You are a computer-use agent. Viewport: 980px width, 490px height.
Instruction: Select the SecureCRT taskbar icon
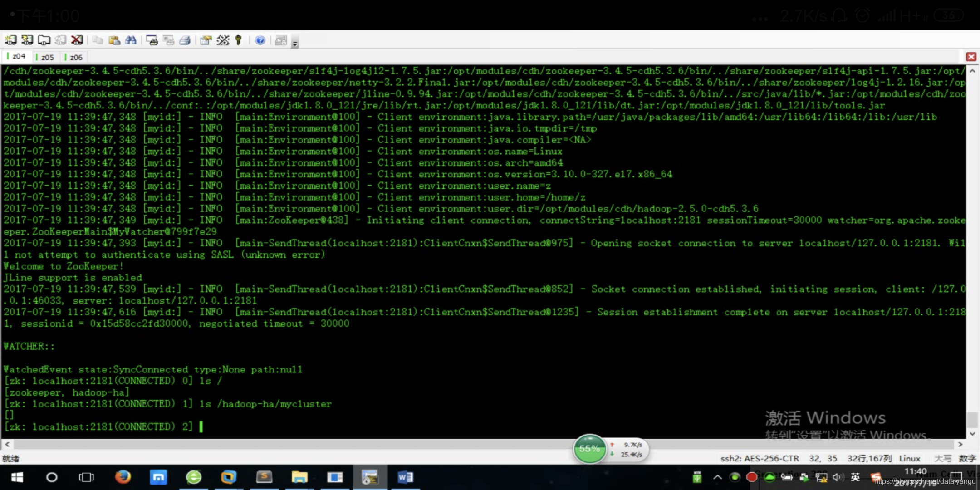coord(370,477)
